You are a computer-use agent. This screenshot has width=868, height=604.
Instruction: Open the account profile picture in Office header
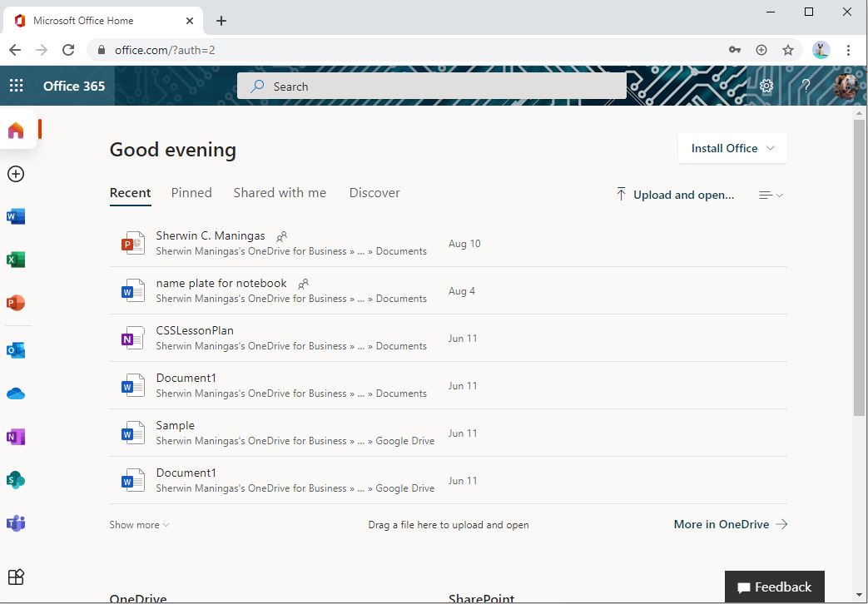846,86
